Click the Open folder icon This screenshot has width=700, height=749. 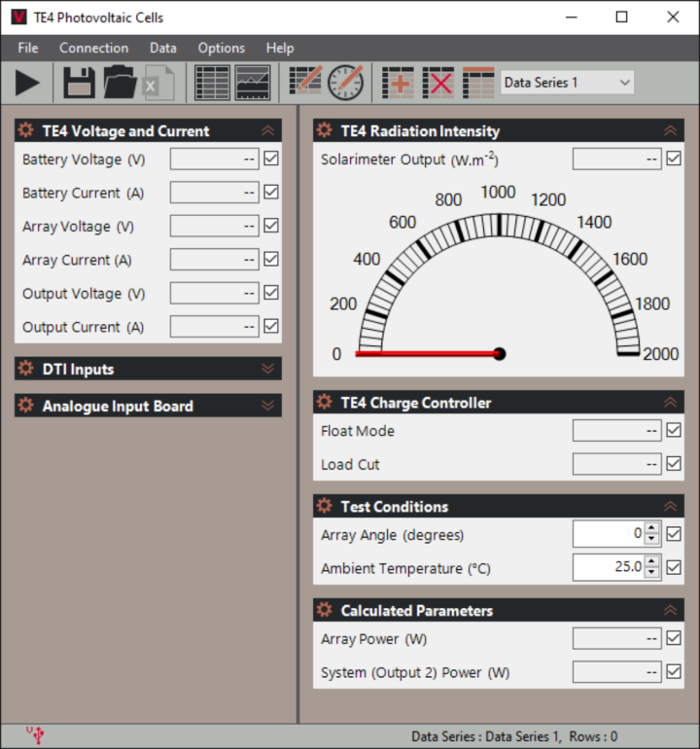coord(120,83)
